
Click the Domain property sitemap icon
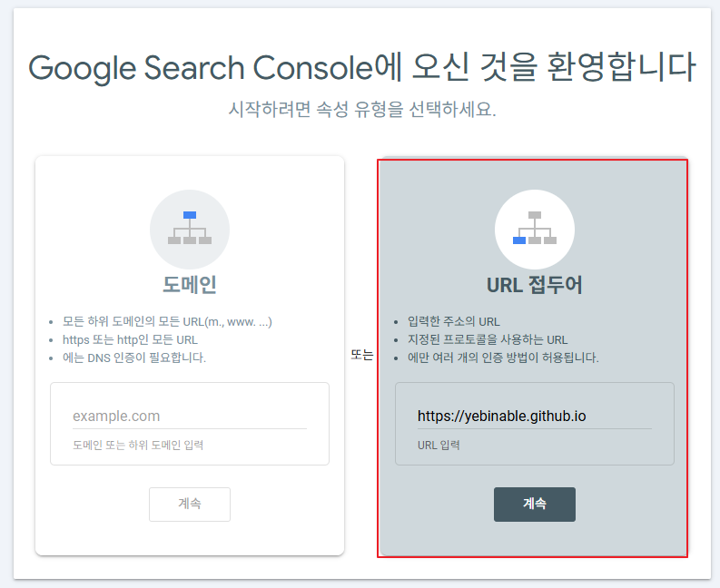pos(190,229)
